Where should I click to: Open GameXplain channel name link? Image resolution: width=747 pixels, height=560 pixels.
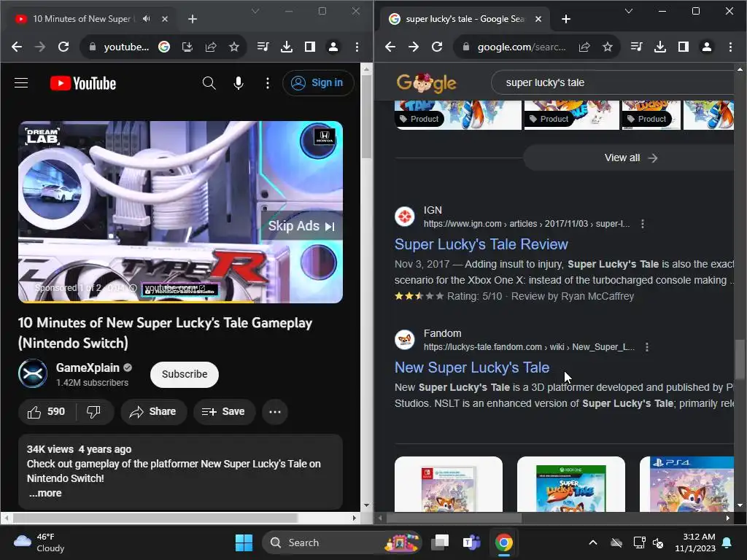pos(88,367)
